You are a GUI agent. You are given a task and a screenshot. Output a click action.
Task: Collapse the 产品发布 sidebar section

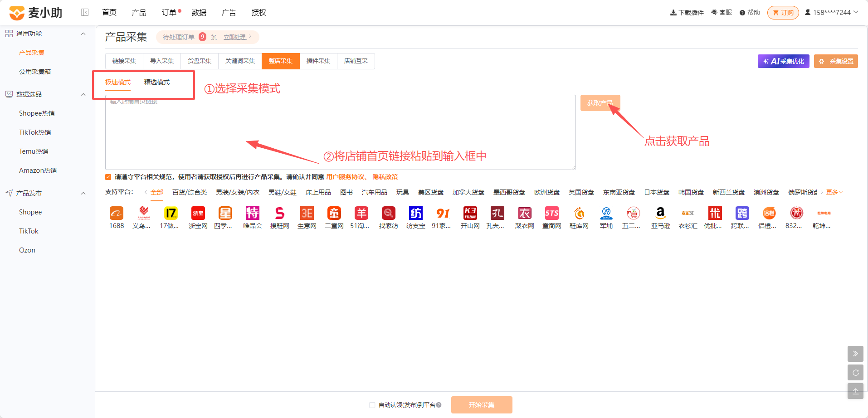click(83, 193)
